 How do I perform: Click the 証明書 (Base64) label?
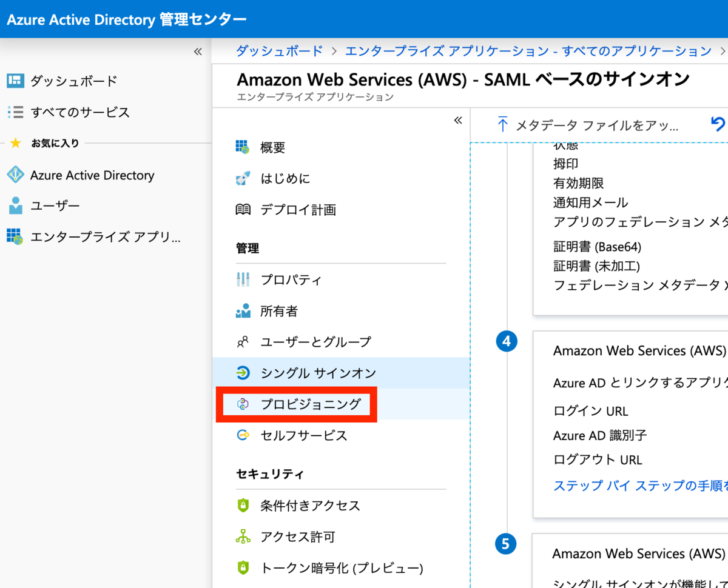[x=598, y=247]
